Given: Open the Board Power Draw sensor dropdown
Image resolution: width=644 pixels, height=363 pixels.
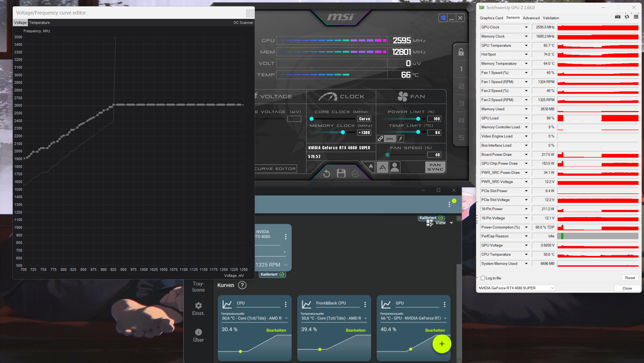Looking at the screenshot, I should pyautogui.click(x=526, y=154).
